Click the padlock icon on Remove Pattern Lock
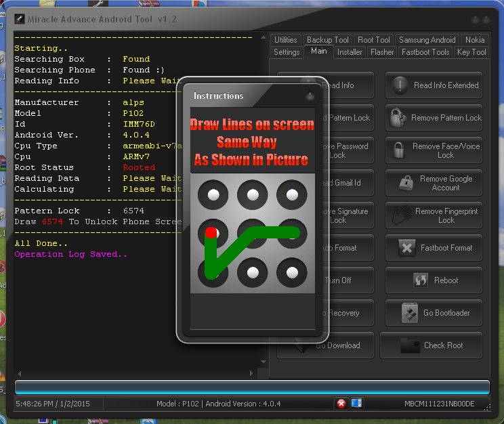This screenshot has width=504, height=424. (398, 118)
